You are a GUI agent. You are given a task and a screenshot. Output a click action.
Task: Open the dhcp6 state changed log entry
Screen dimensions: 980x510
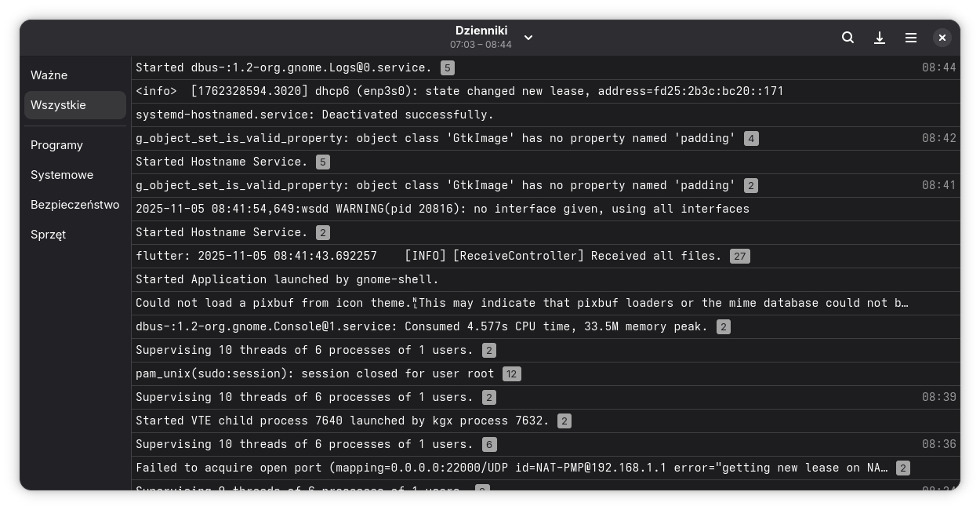[459, 91]
